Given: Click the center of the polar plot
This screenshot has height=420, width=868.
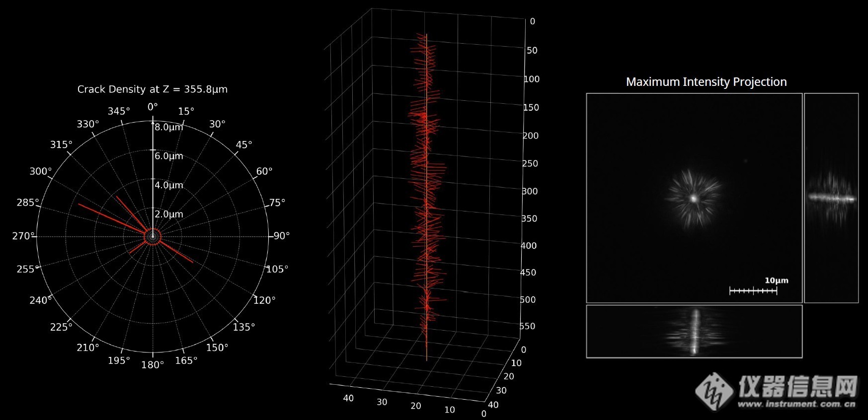Looking at the screenshot, I should click(x=153, y=236).
